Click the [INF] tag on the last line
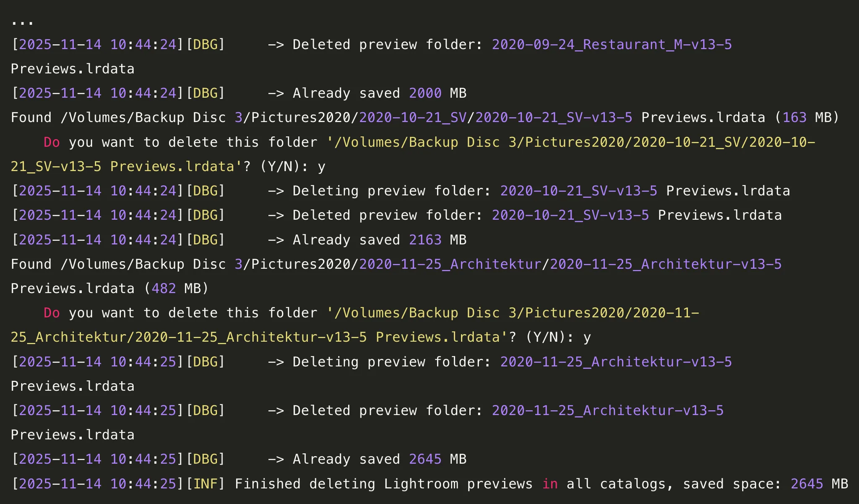This screenshot has width=859, height=504. point(205,484)
